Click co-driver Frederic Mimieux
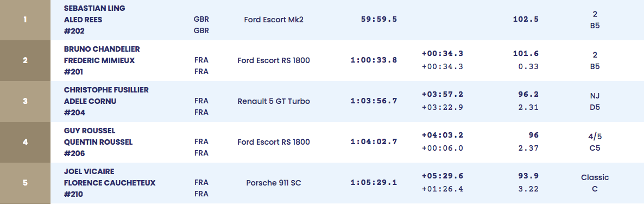The height and width of the screenshot is (204, 644). 99,60
